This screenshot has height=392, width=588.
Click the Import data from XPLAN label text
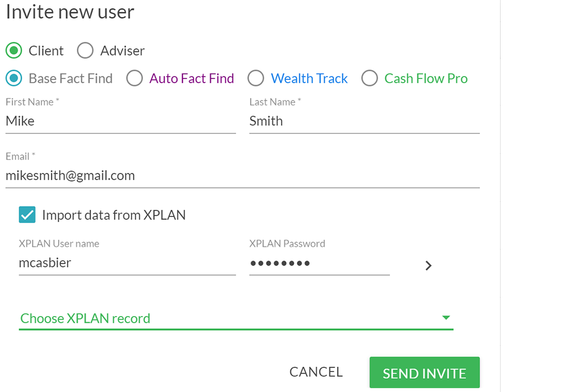[x=113, y=215]
